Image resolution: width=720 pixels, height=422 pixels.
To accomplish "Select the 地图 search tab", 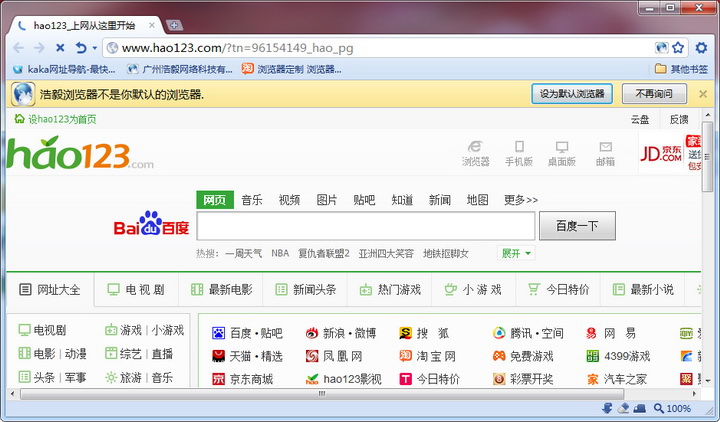I will [x=478, y=200].
